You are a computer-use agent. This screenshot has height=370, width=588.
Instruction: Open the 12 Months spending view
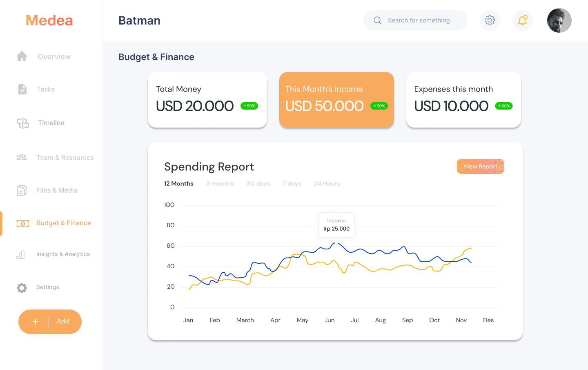pos(178,183)
